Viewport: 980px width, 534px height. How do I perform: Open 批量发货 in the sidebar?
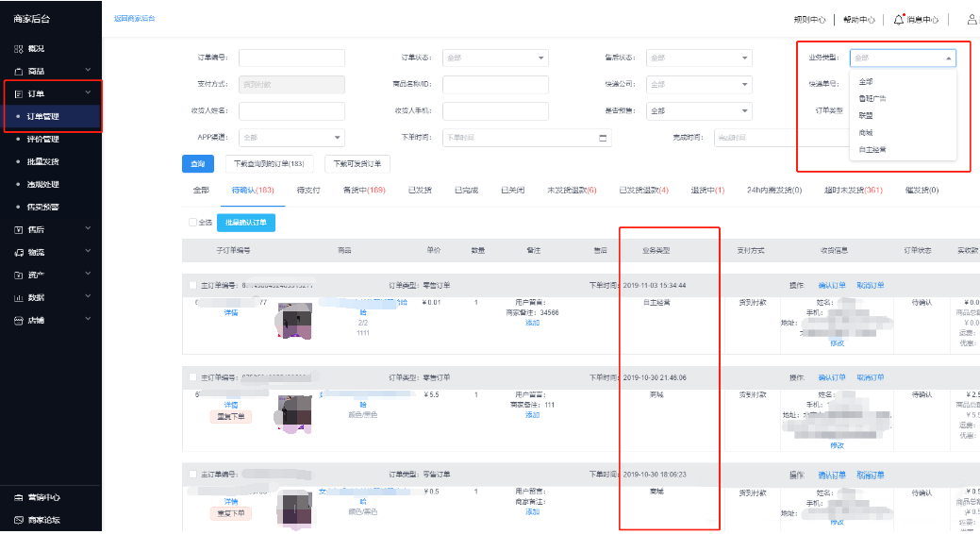(x=43, y=161)
